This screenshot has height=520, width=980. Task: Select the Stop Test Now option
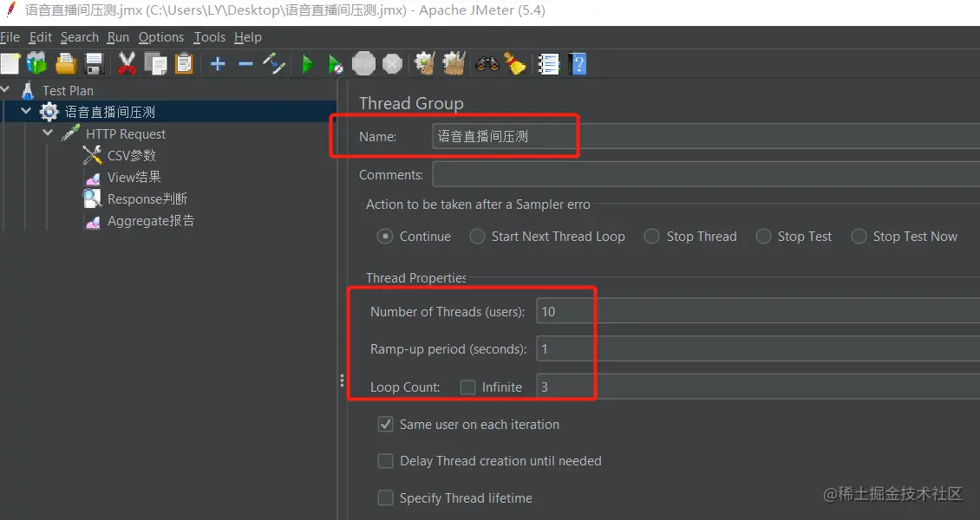click(859, 237)
